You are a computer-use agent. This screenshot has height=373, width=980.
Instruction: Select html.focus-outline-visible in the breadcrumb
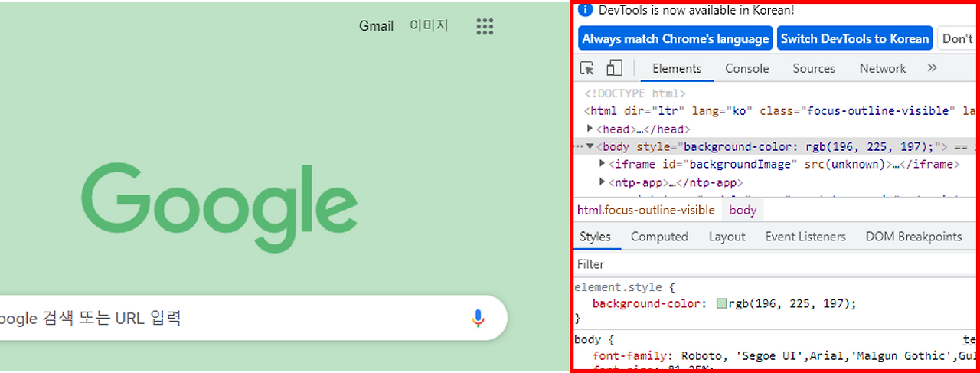(x=645, y=210)
